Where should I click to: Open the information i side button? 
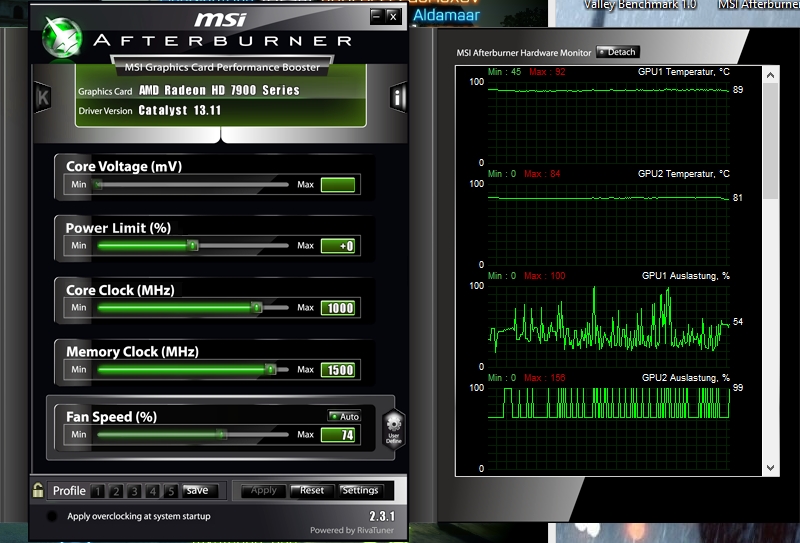(397, 96)
